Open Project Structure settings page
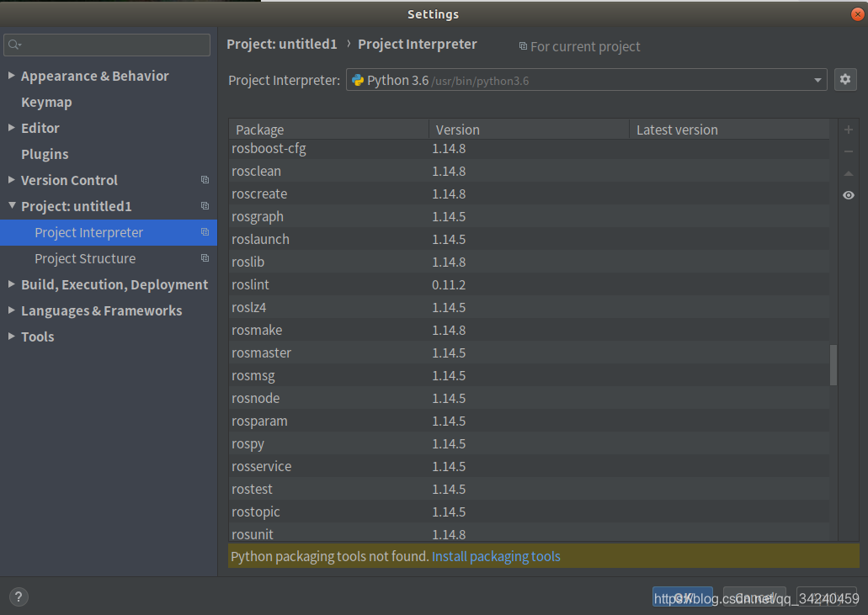This screenshot has width=868, height=615. click(x=86, y=258)
